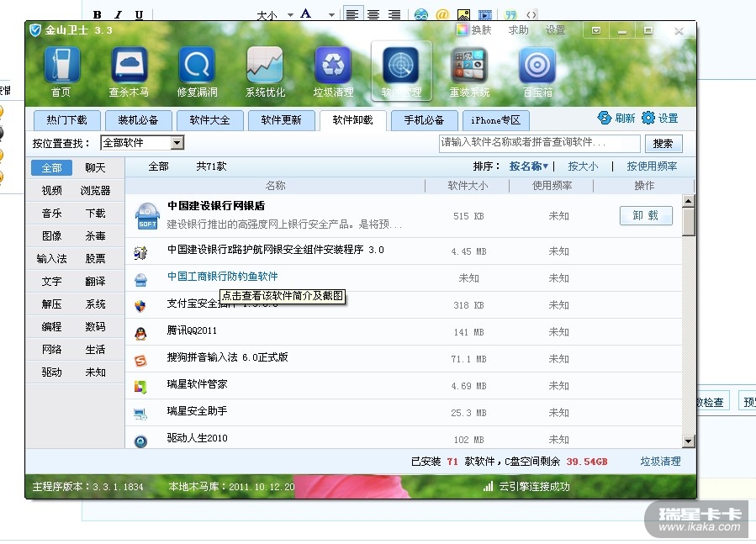The image size is (756, 544).
Task: Switch to the 软件更新 tab
Action: pos(281,120)
